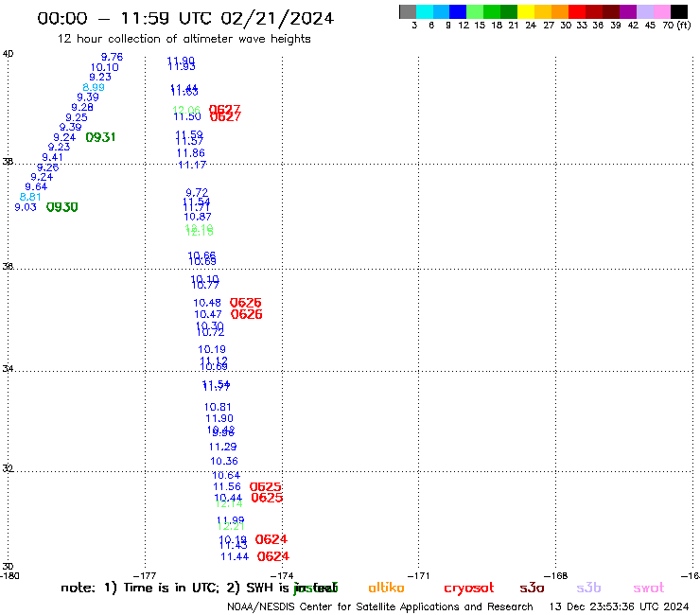Click the light blue value 8.81
This screenshot has width=700, height=615.
[x=30, y=197]
